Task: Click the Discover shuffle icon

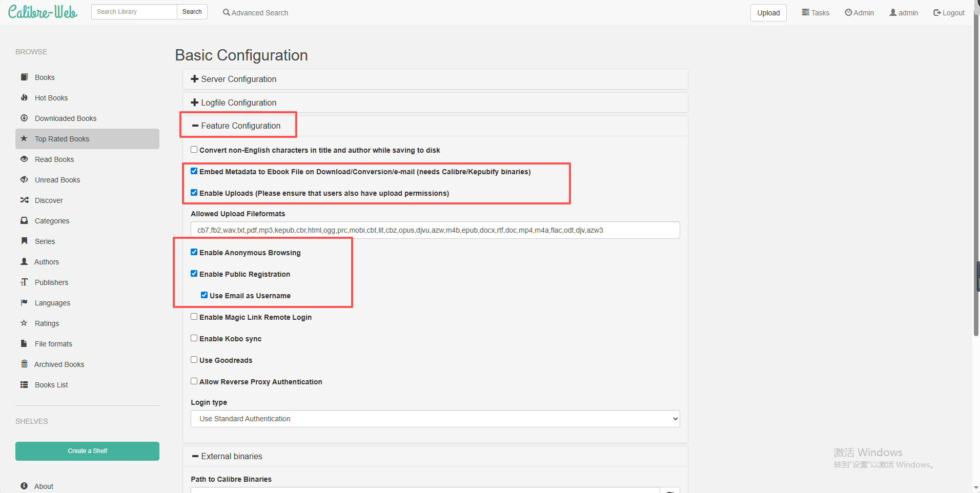Action: (24, 200)
